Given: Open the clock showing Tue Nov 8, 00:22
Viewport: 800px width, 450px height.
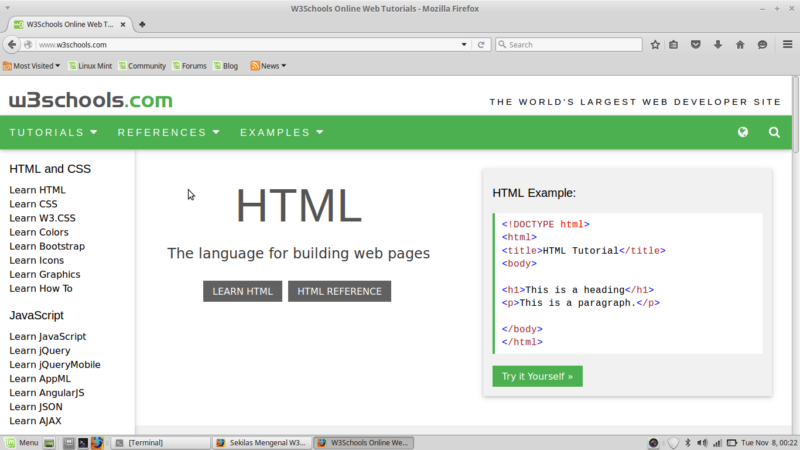Looking at the screenshot, I should (x=769, y=443).
